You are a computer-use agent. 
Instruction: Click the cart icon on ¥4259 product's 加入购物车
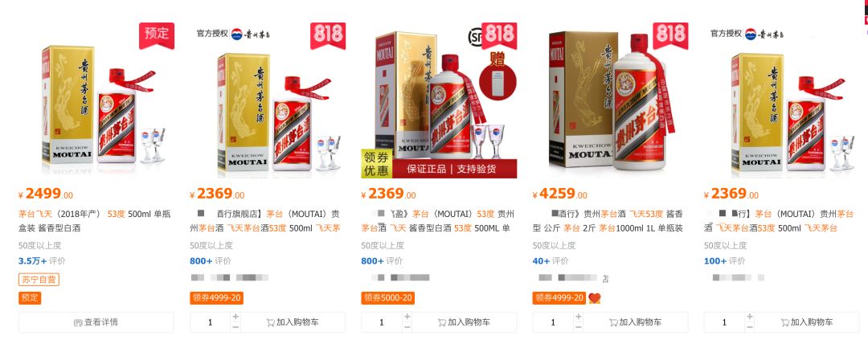point(612,322)
